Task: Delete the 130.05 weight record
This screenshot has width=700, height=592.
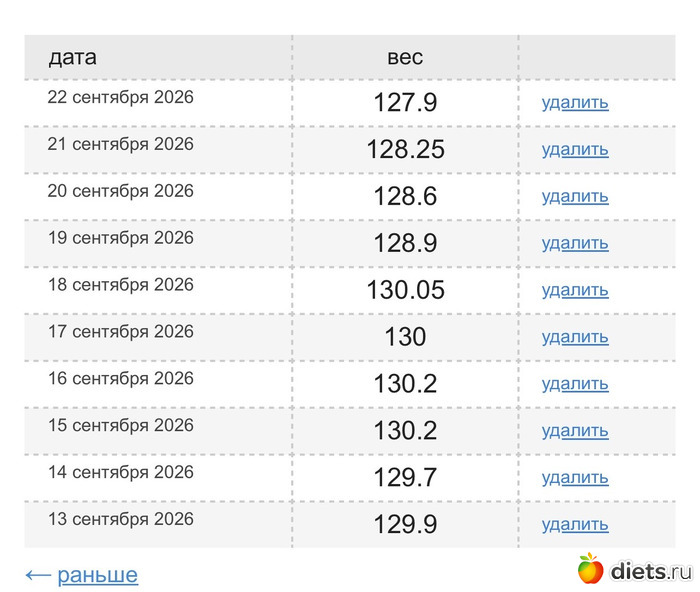Action: (x=575, y=290)
